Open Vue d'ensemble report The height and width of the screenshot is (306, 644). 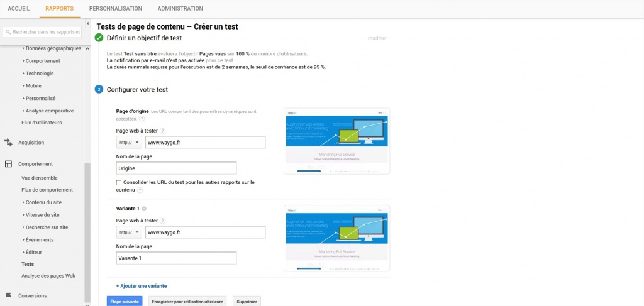tap(40, 178)
